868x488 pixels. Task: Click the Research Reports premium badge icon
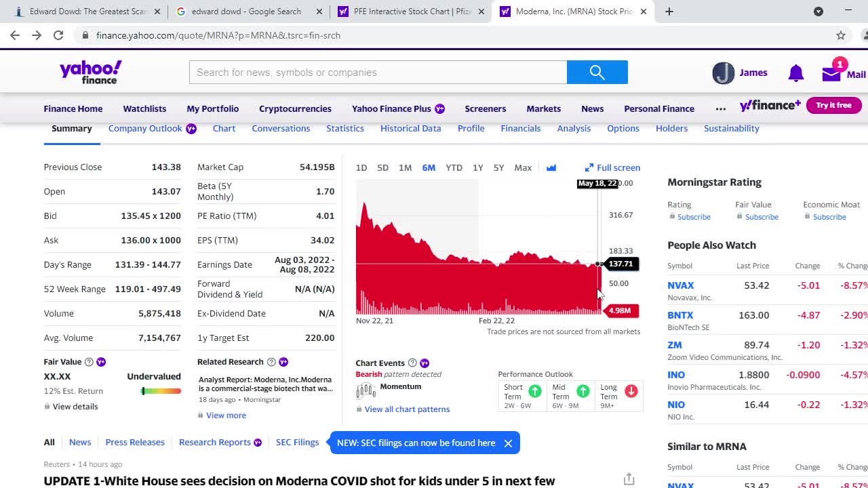258,443
